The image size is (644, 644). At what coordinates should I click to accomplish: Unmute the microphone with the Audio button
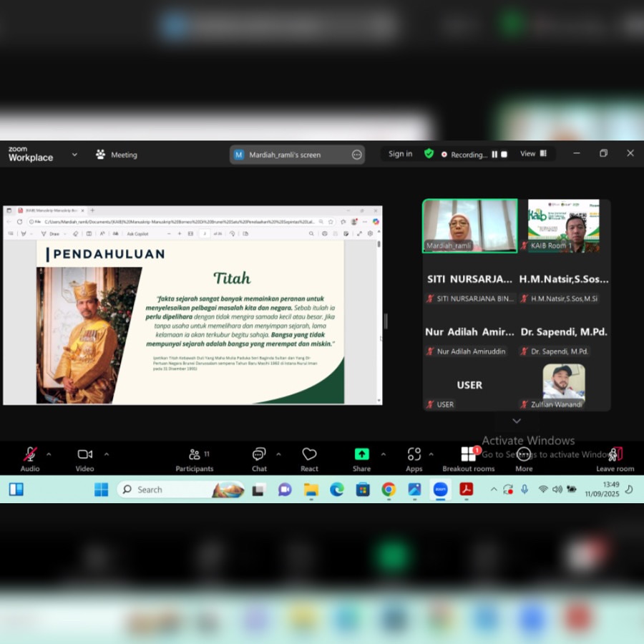(30, 455)
